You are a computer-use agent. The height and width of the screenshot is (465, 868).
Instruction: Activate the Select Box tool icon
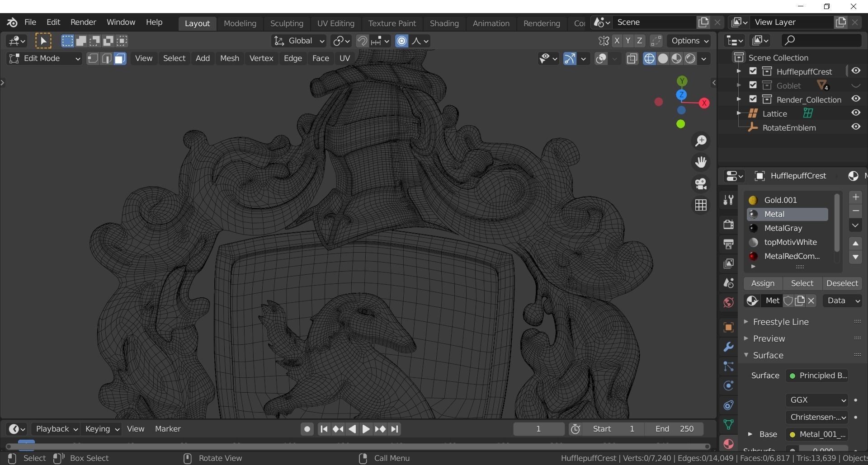pos(43,41)
